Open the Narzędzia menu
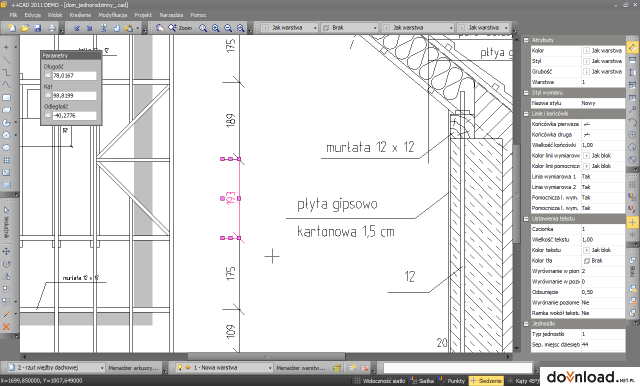This screenshot has height=386, width=640. [171, 15]
